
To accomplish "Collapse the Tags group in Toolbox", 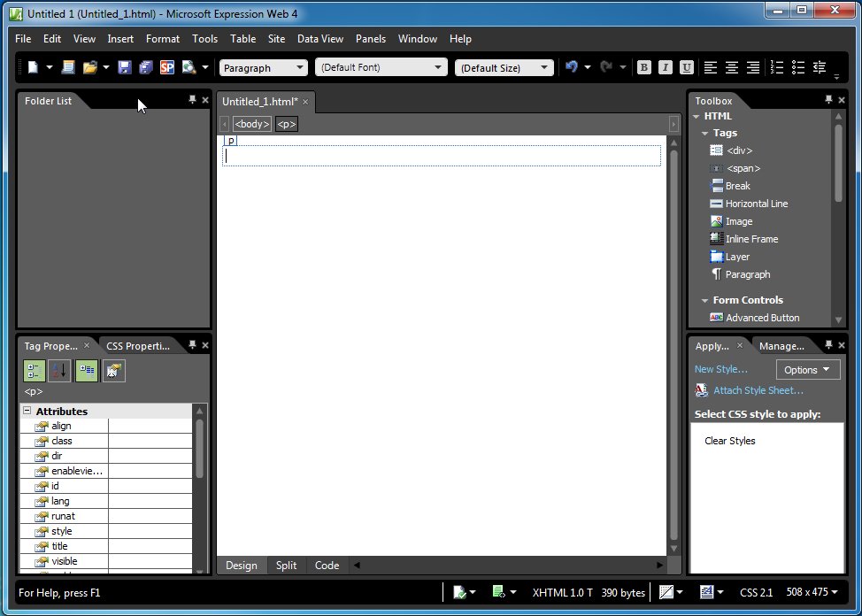I will coord(704,133).
